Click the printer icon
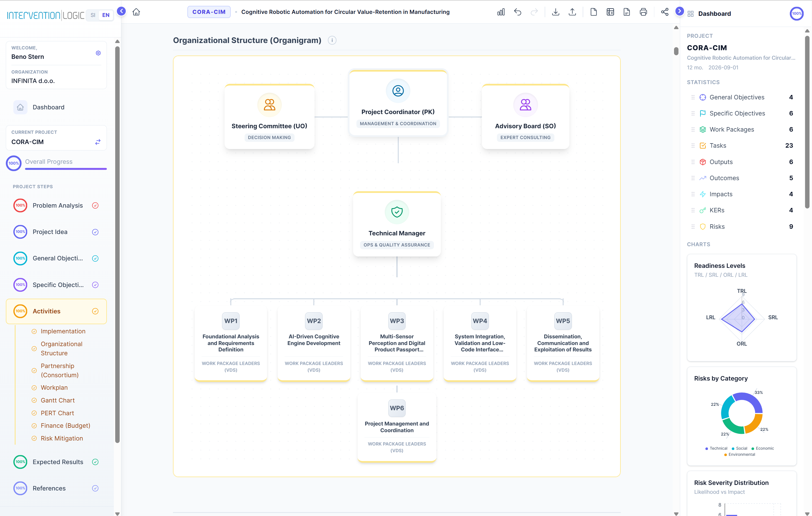The height and width of the screenshot is (516, 812). click(x=643, y=12)
